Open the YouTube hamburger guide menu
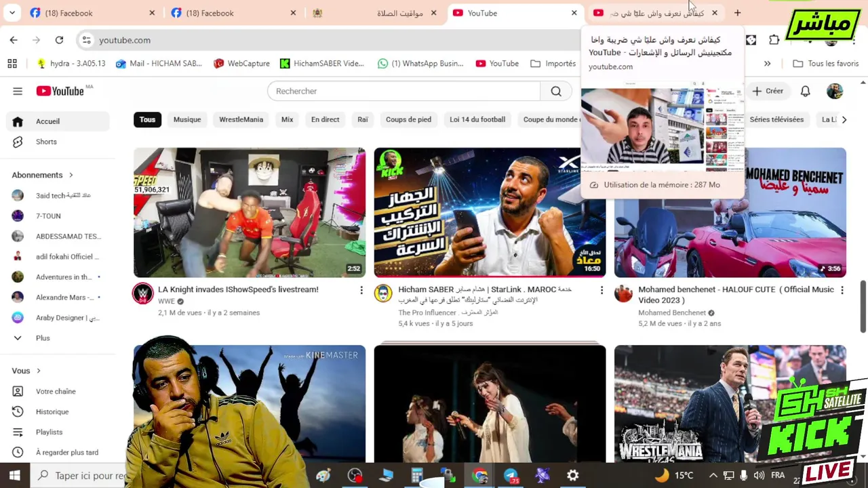 point(18,91)
